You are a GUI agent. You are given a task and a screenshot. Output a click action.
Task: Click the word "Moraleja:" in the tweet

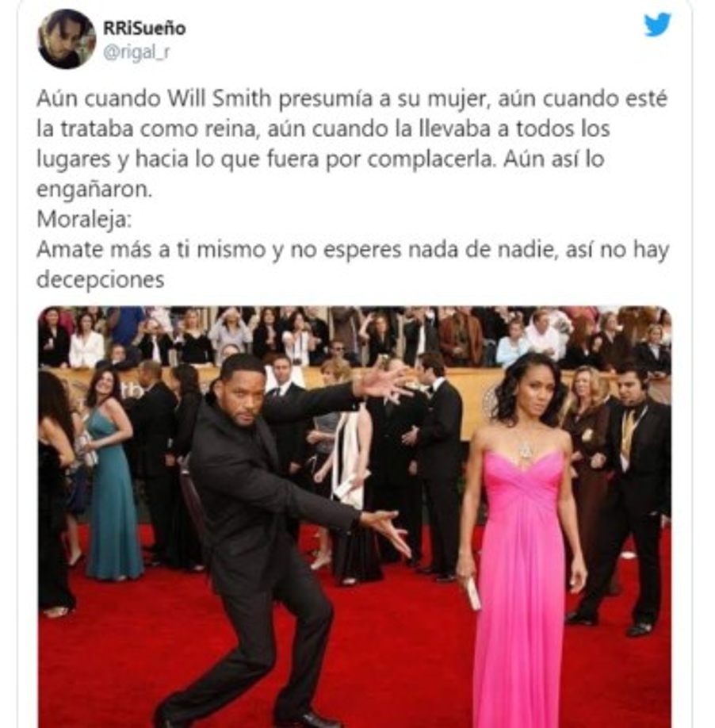click(x=84, y=220)
